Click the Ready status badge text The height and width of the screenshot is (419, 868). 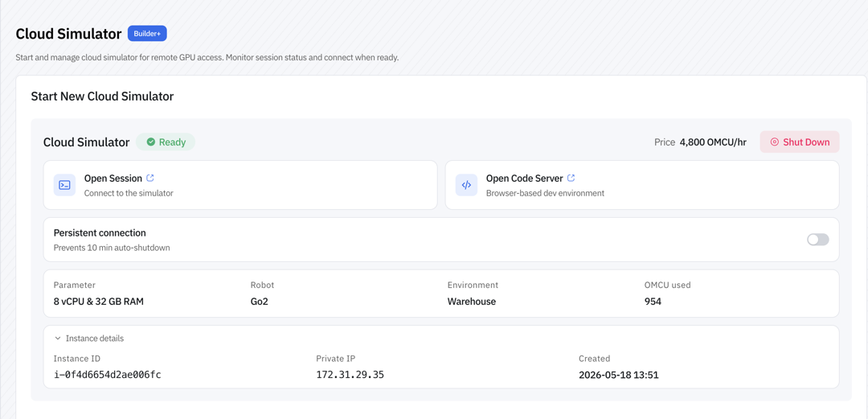click(172, 142)
